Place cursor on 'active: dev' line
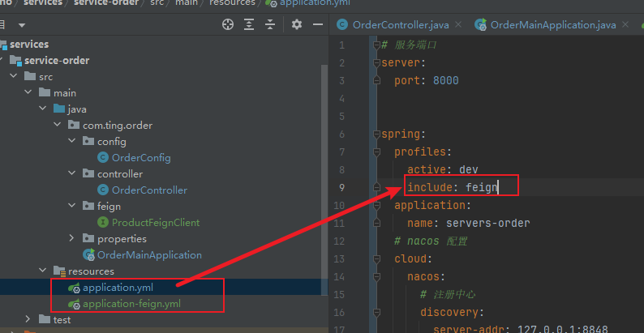The height and width of the screenshot is (333, 644). (443, 170)
